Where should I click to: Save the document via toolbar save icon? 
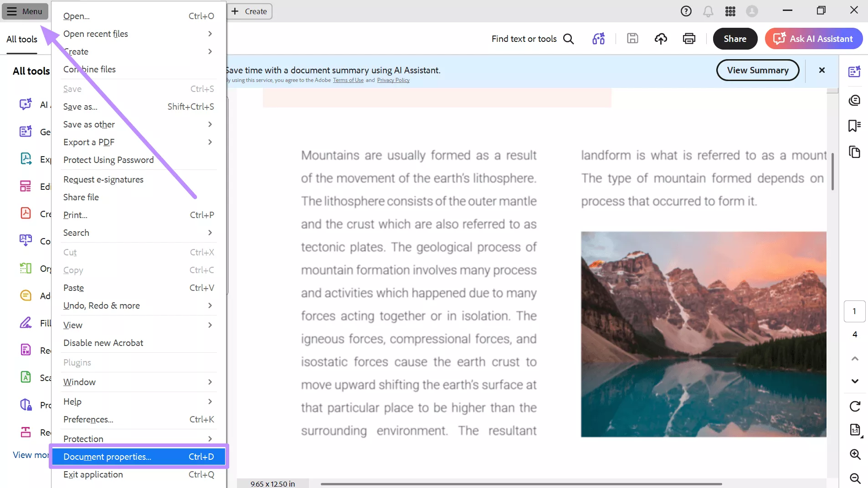pyautogui.click(x=633, y=38)
